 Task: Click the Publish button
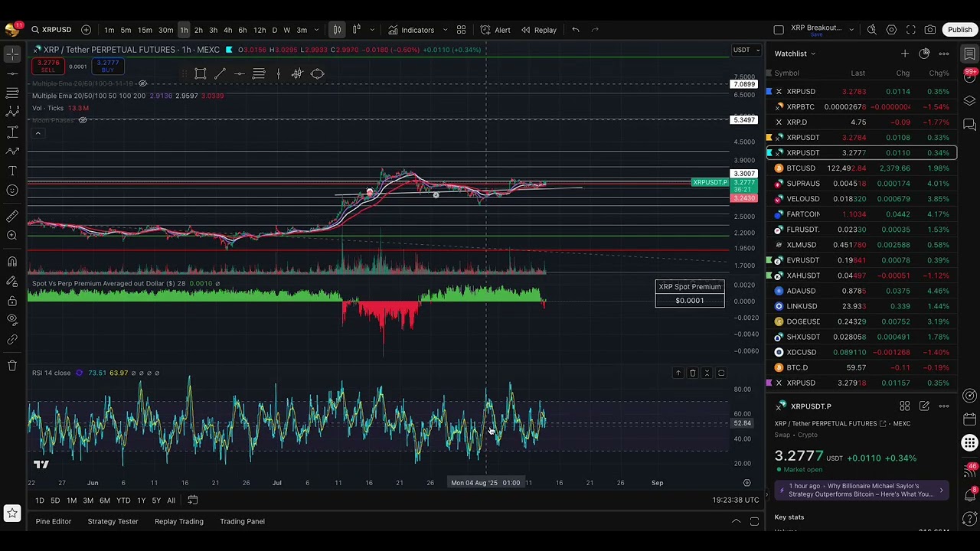tap(959, 30)
